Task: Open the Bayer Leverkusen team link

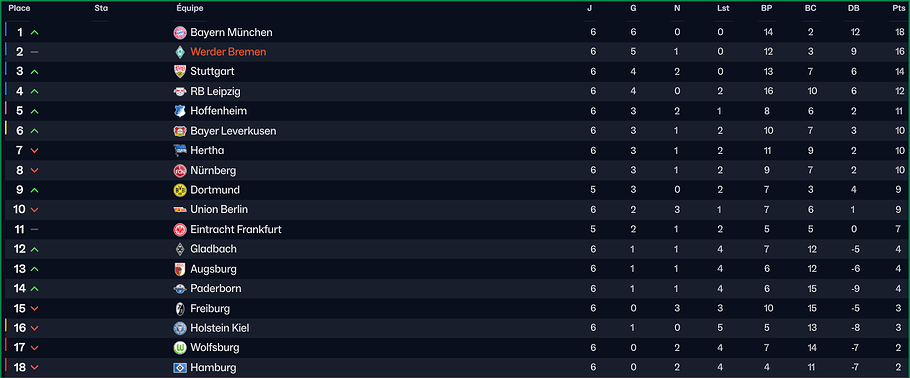Action: (233, 131)
